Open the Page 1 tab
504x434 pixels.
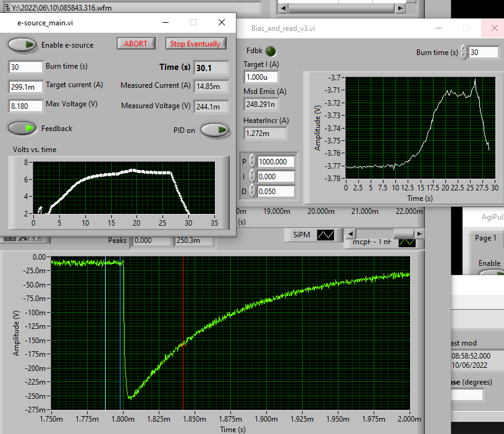click(x=485, y=238)
